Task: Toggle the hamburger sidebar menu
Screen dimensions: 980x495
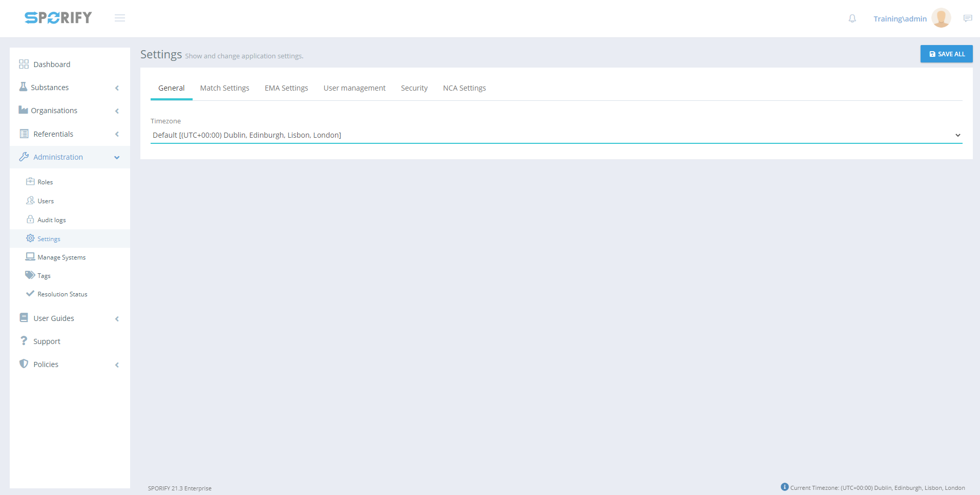Action: pos(120,18)
